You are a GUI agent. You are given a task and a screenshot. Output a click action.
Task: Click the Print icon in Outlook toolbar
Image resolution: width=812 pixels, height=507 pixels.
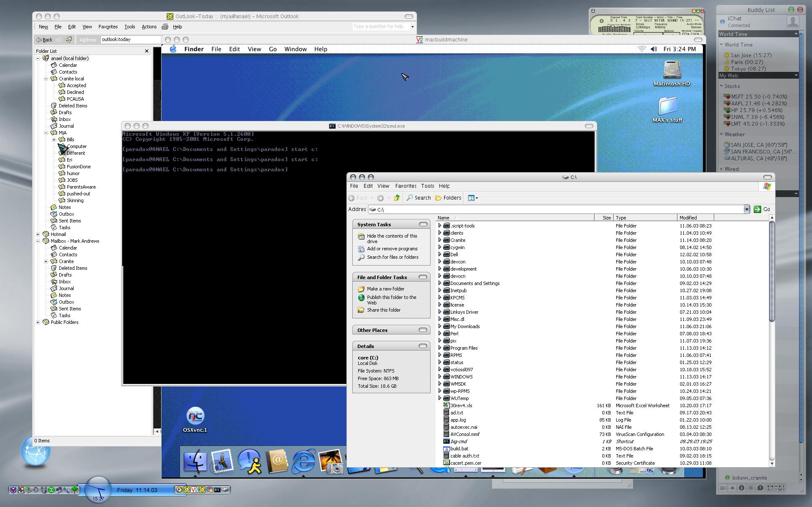[165, 27]
